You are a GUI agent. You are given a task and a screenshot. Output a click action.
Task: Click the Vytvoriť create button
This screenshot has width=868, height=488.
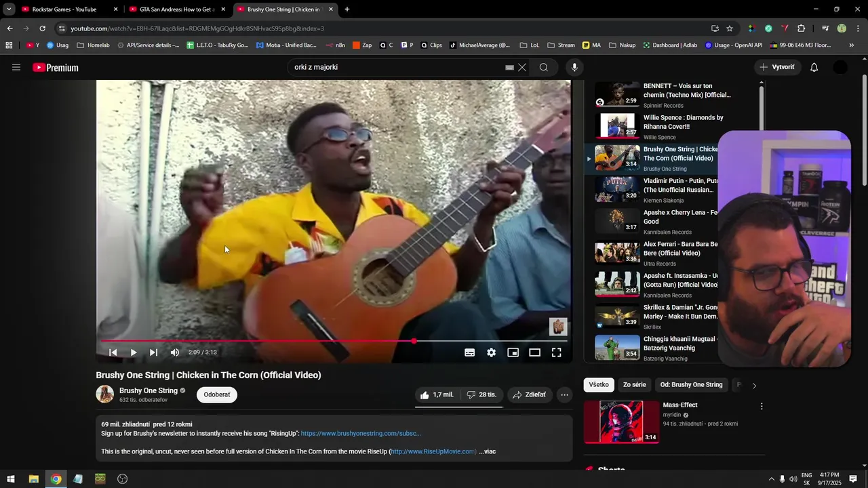click(x=777, y=67)
